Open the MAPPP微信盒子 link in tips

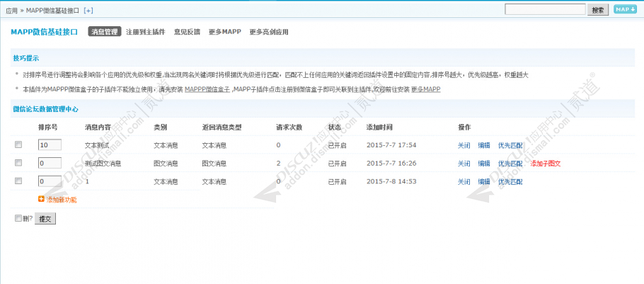click(x=207, y=89)
